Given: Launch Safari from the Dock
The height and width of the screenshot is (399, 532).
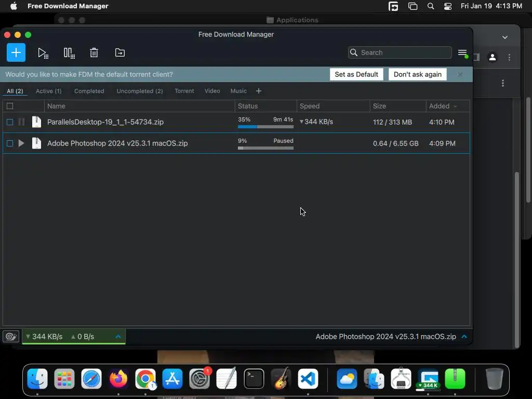Looking at the screenshot, I should tap(91, 379).
